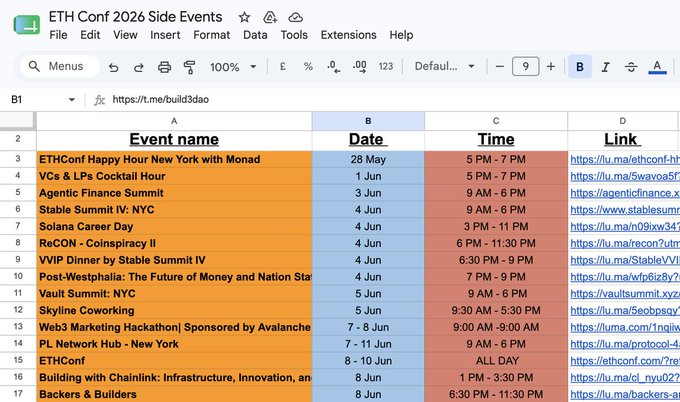
Task: Click the font size field showing 9
Action: point(525,66)
